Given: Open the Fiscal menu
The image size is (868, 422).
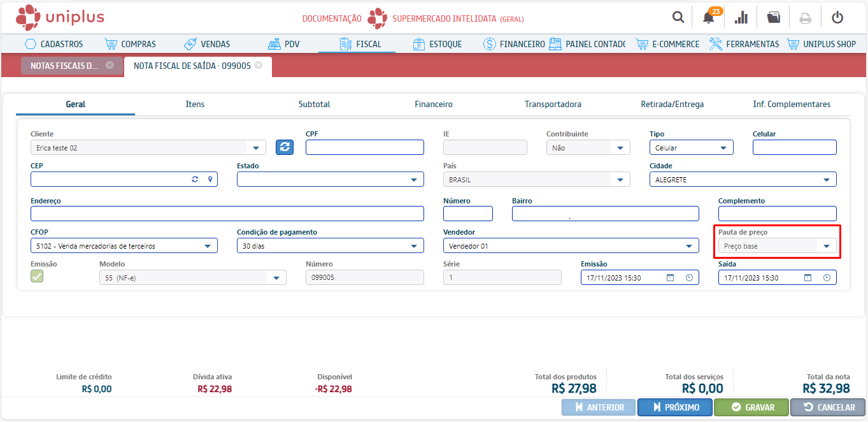Looking at the screenshot, I should pos(360,44).
